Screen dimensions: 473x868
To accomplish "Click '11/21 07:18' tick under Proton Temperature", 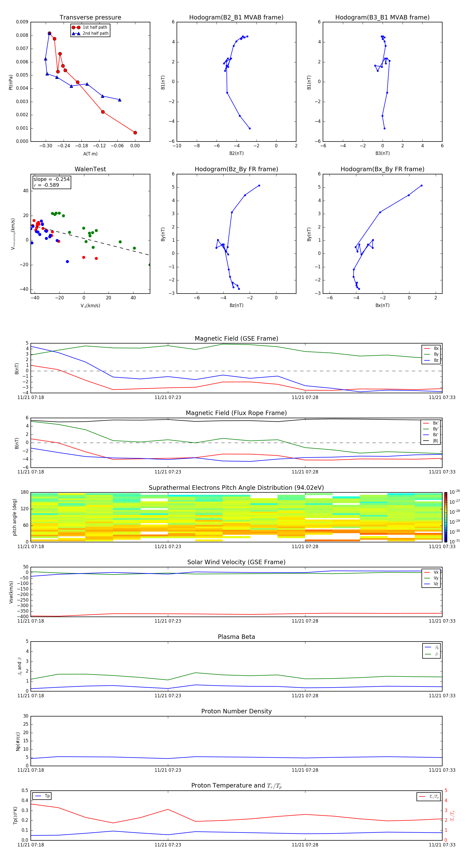I will [x=31, y=845].
